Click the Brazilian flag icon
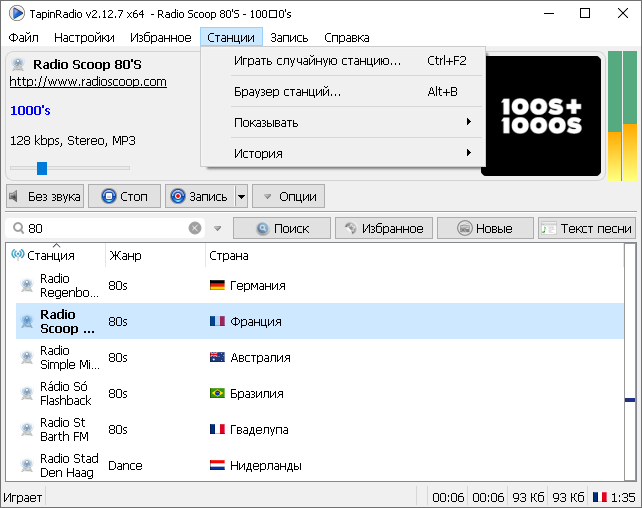Viewport: 642px width, 508px height. pyautogui.click(x=217, y=393)
